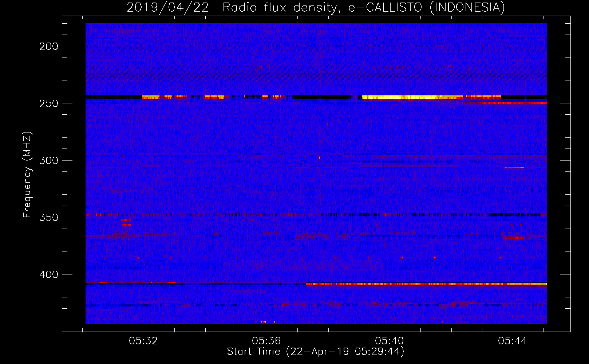
Task: Click the 05:36 time tick label
Action: 266,341
